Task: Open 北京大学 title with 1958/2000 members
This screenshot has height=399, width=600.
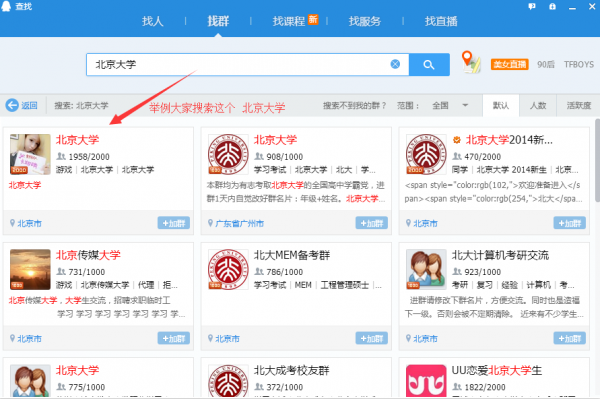Action: point(77,140)
